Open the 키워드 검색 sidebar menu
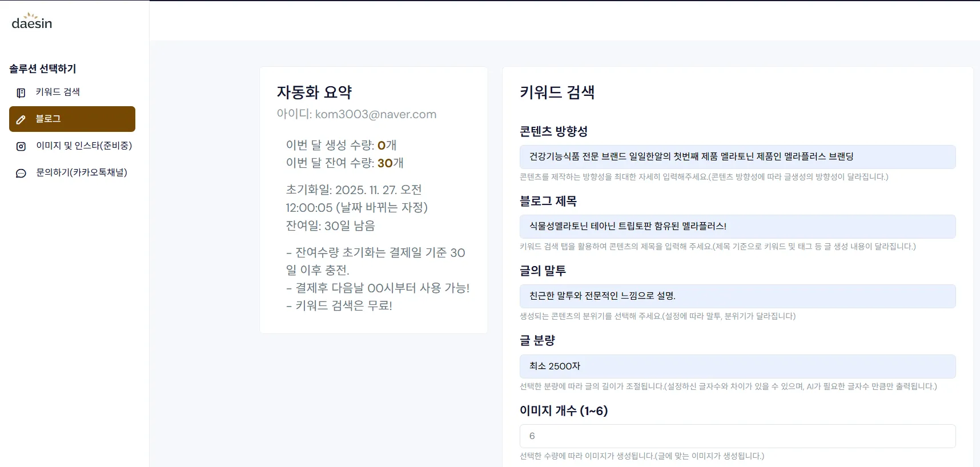Screen dimensions: 980x467 pos(72,92)
